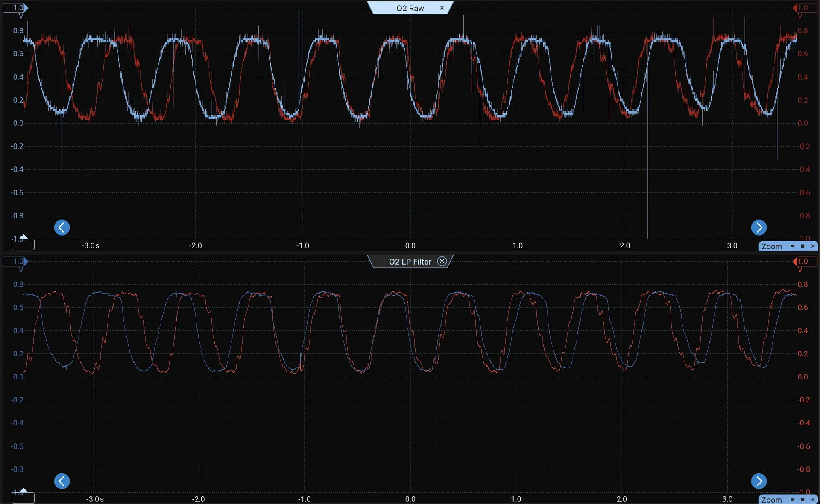Close the O2 LP Filter tab
Viewport: 820px width, 504px height.
point(442,262)
